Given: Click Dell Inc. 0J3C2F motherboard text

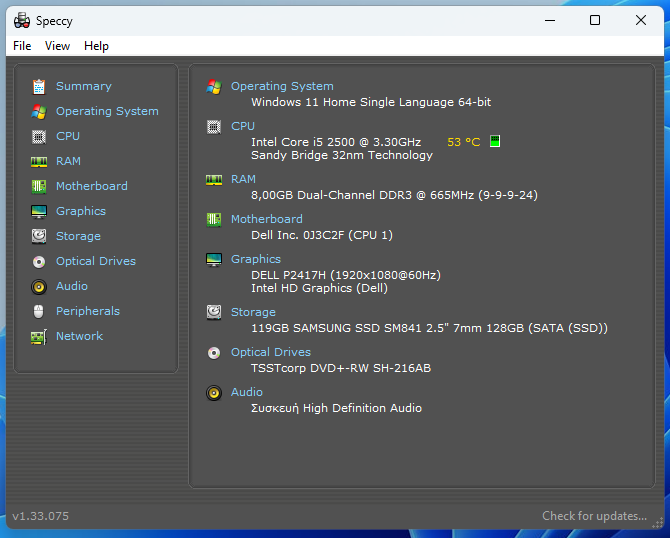Looking at the screenshot, I should (x=322, y=235).
